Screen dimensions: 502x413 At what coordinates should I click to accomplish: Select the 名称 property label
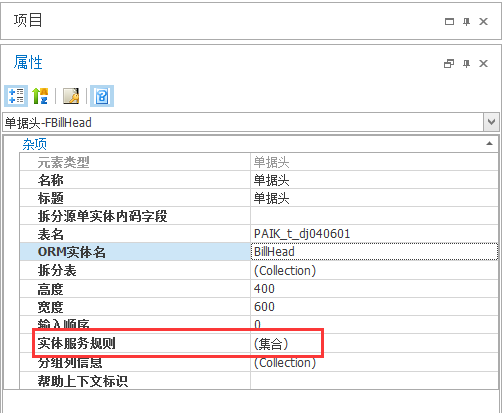(50, 180)
